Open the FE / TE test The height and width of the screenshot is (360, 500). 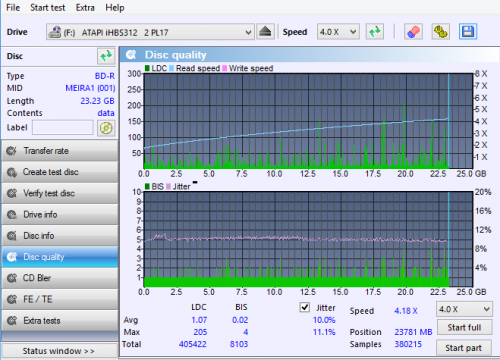[60, 299]
